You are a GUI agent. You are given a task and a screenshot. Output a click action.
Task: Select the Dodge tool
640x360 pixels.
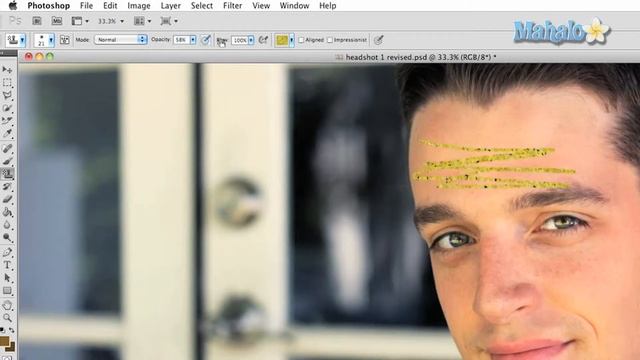(x=7, y=238)
